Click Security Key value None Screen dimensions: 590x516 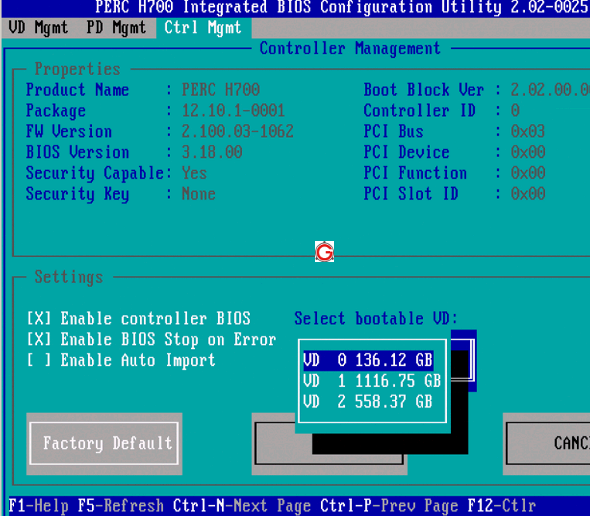pyautogui.click(x=199, y=194)
